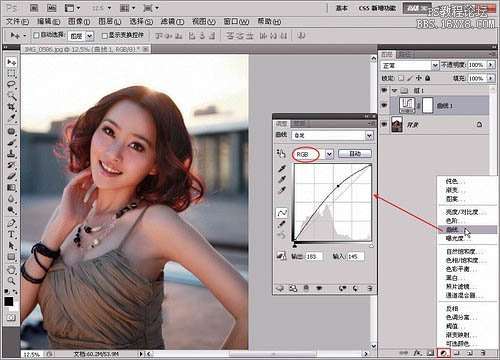Select the Move tool in the toolbox
500x360 pixels.
coord(11,62)
